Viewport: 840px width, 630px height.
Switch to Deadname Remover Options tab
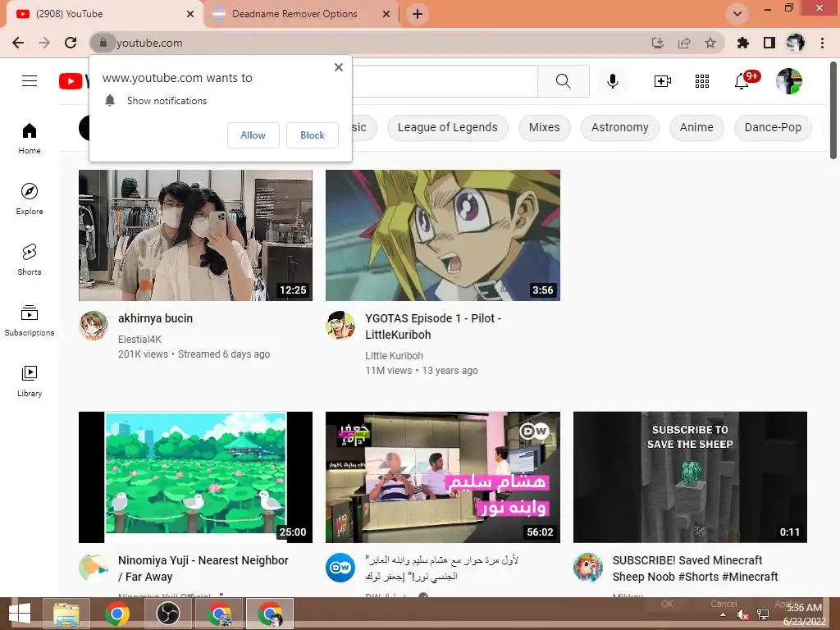(x=294, y=14)
